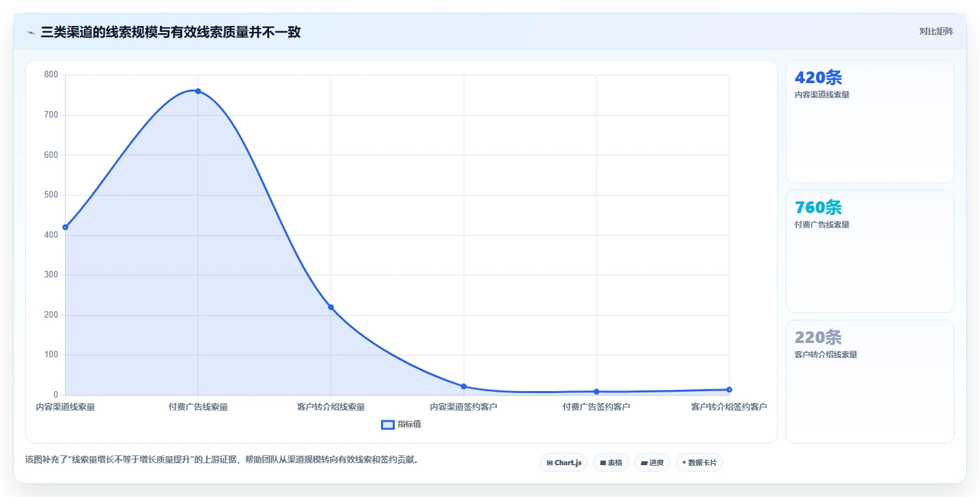Viewport: 980px width, 497px height.
Task: Click the 200 y-axis tick label
Action: 51,315
